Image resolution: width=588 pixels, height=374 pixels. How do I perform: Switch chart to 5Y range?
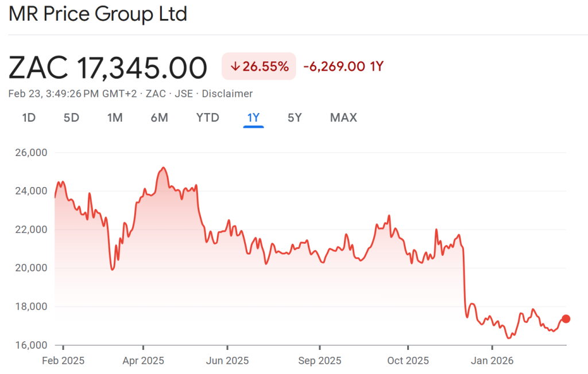[x=295, y=118]
